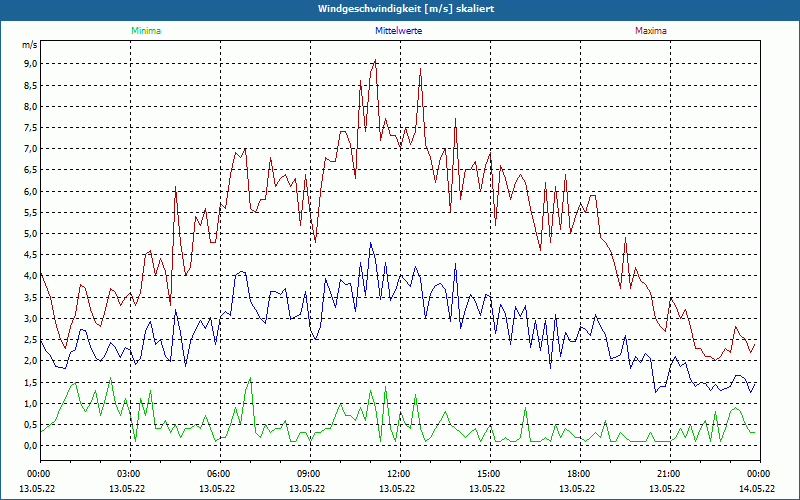Viewport: 800px width, 500px height.
Task: Click the 18:00 time axis label
Action: 578,474
